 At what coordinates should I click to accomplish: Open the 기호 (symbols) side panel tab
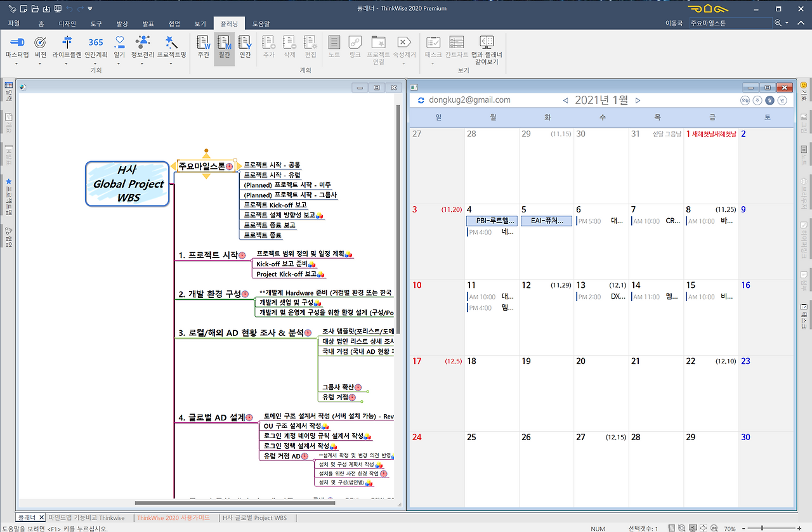(x=804, y=92)
